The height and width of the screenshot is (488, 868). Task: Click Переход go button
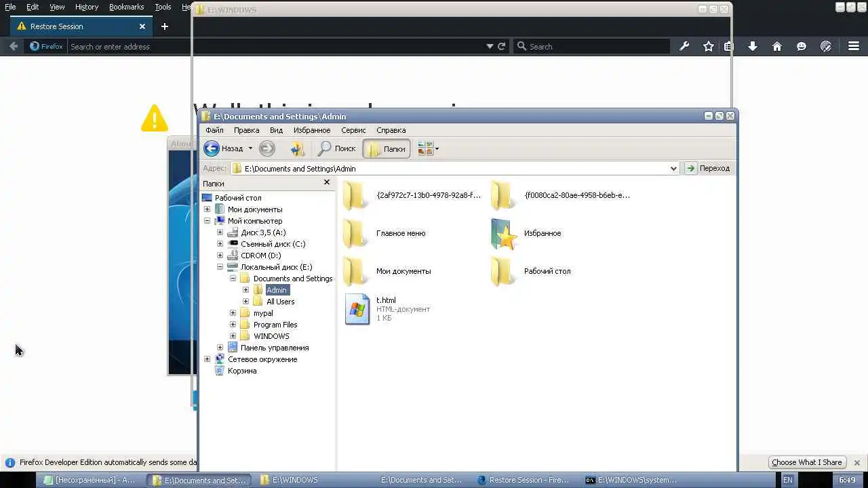pyautogui.click(x=709, y=168)
